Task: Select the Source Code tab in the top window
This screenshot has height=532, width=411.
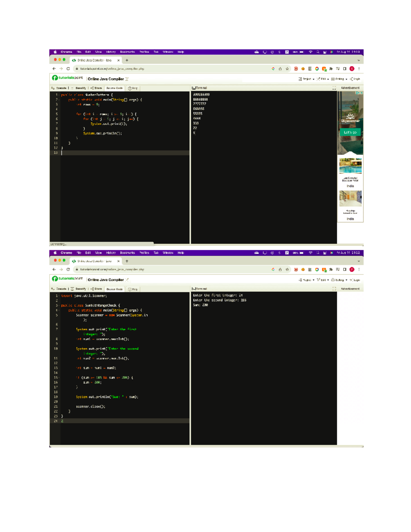Action: (x=114, y=88)
